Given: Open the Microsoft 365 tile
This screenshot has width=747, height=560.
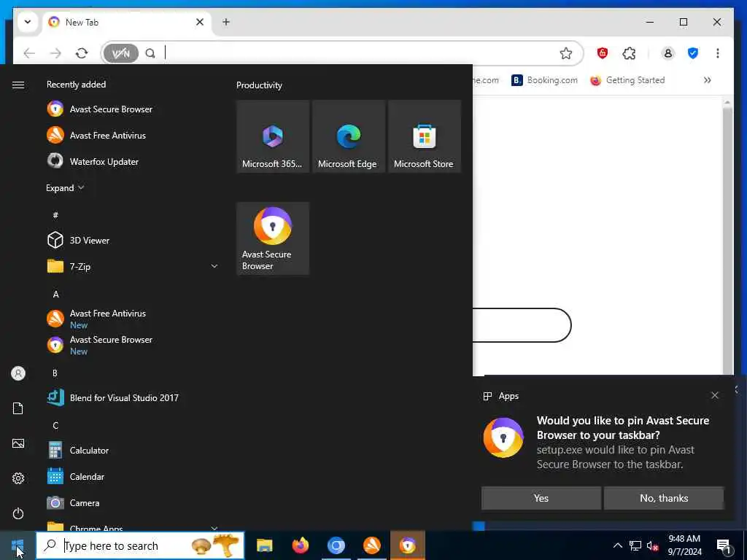Looking at the screenshot, I should [x=273, y=136].
